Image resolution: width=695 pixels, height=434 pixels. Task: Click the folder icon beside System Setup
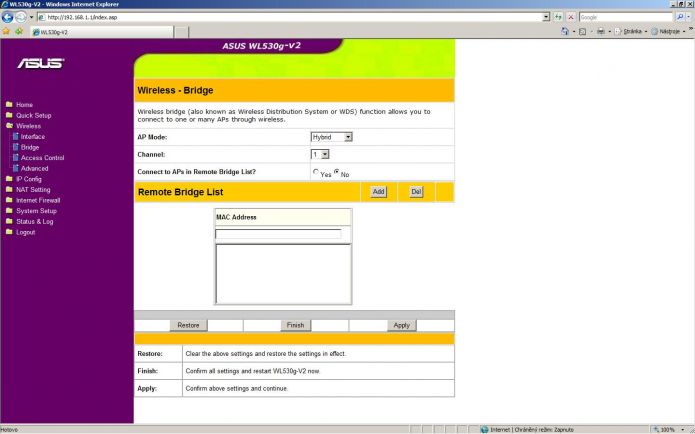(x=9, y=211)
